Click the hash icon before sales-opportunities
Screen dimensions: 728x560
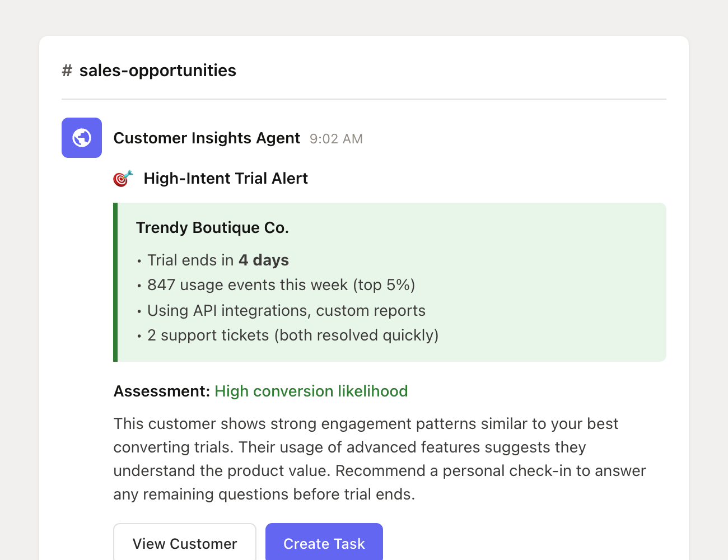click(67, 71)
